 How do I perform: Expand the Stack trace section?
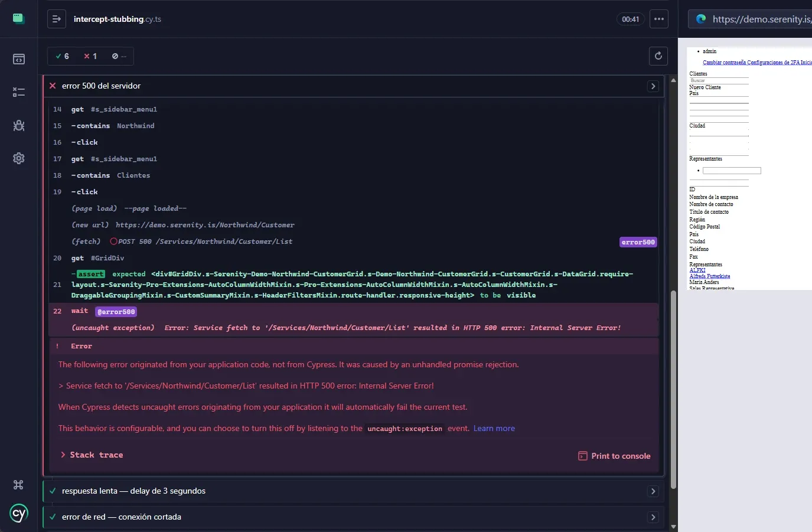pyautogui.click(x=92, y=455)
